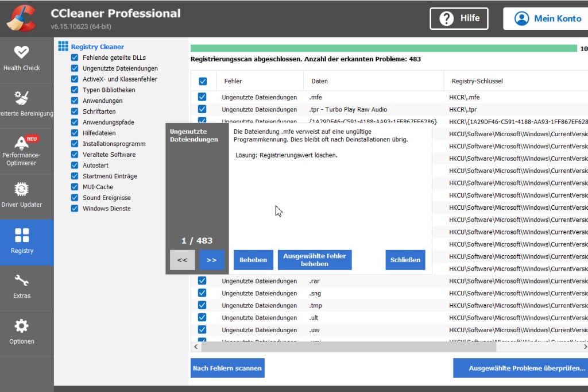Screen dimensions: 588x392
Task: Select the HKCR\.tpr registry key cell
Action: [463, 110]
